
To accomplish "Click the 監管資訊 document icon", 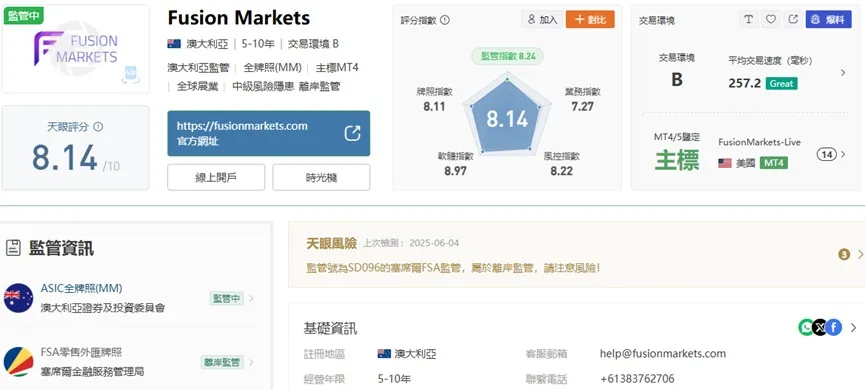I will (13, 248).
